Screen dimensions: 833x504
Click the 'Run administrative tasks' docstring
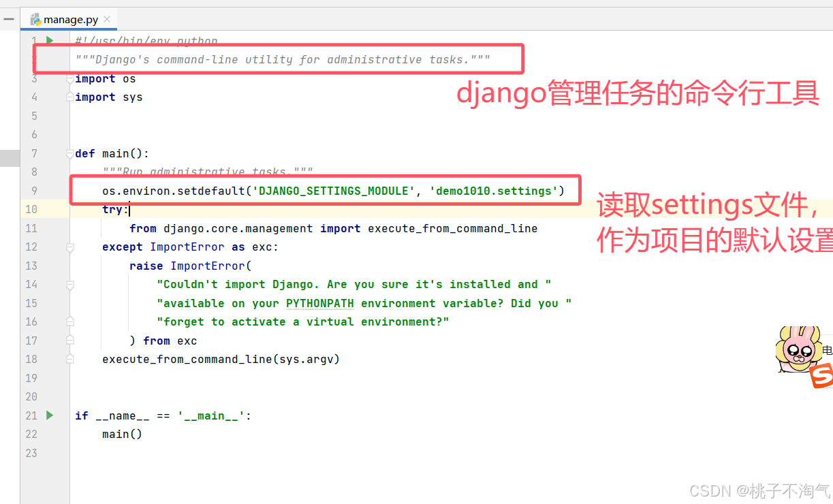point(208,172)
